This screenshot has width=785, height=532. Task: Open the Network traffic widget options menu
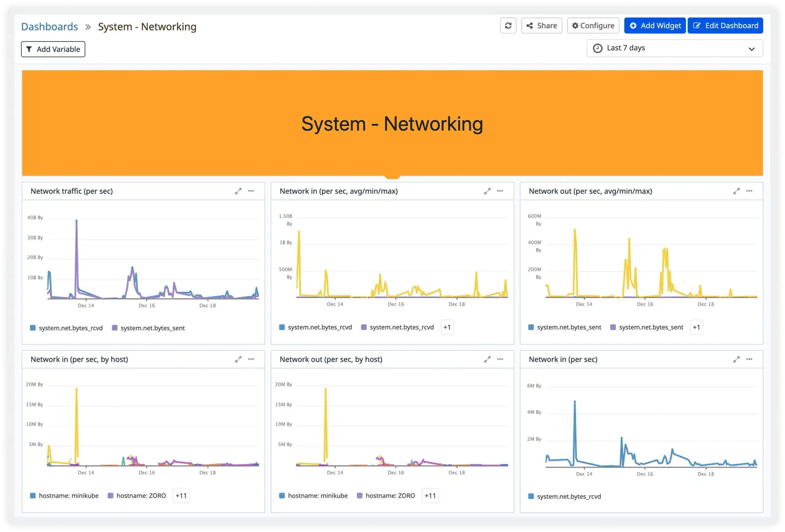point(251,191)
